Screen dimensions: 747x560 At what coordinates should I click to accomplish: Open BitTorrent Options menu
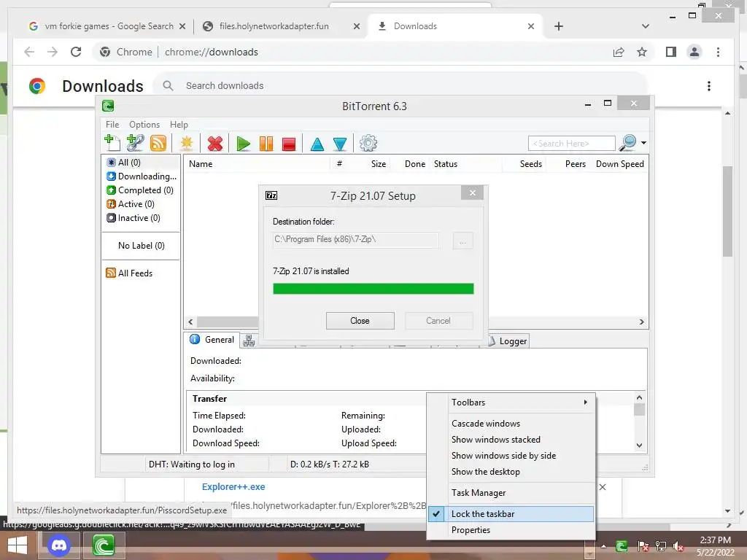[x=144, y=124]
